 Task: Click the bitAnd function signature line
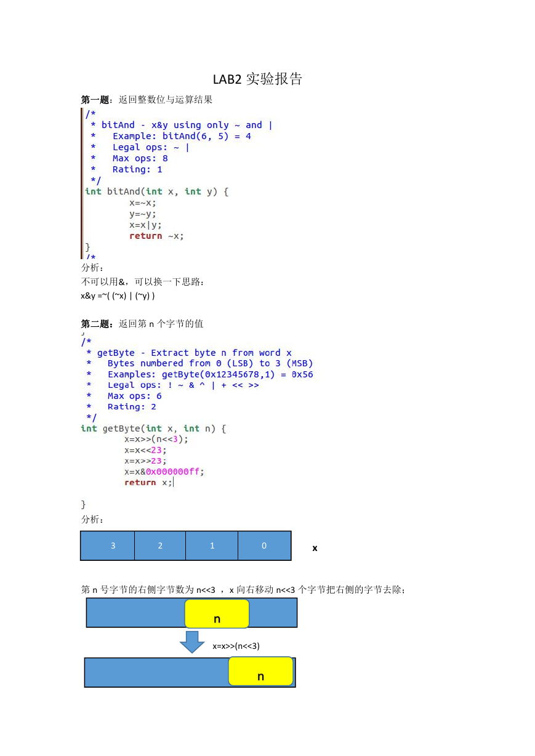[x=157, y=191]
